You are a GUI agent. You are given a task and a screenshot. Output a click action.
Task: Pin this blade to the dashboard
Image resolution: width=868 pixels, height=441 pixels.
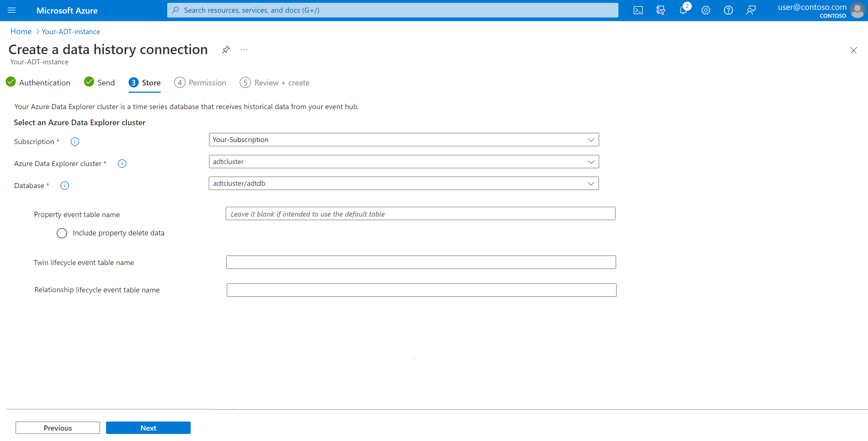(x=225, y=50)
